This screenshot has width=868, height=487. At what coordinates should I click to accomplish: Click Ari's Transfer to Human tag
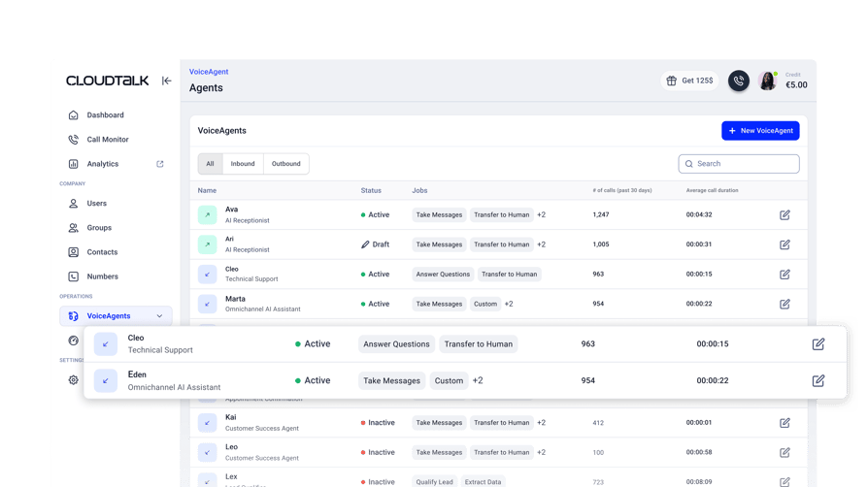click(x=502, y=244)
